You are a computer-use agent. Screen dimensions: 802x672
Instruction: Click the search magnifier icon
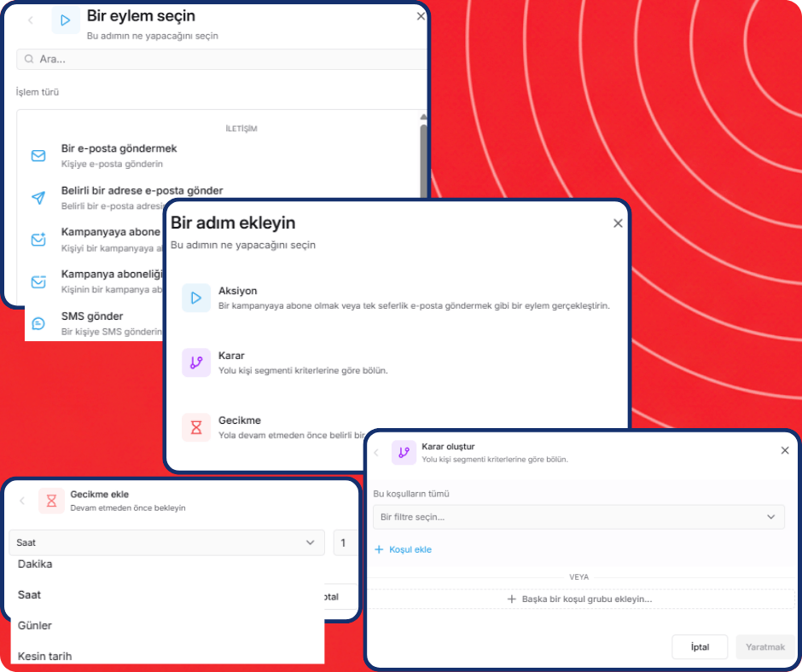29,60
